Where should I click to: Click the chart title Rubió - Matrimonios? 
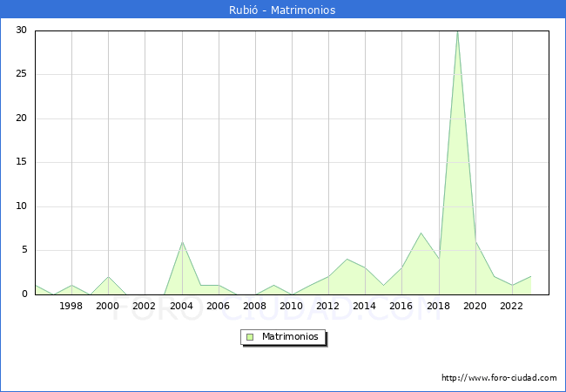click(283, 10)
